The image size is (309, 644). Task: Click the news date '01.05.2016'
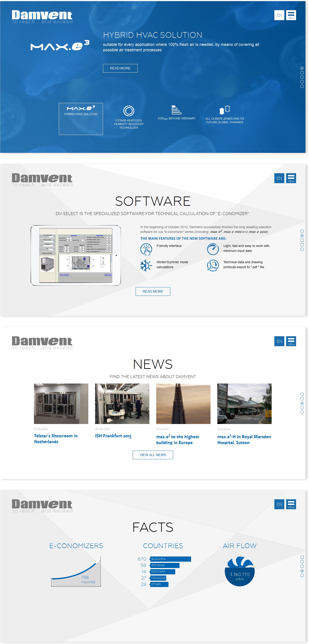[x=41, y=429]
